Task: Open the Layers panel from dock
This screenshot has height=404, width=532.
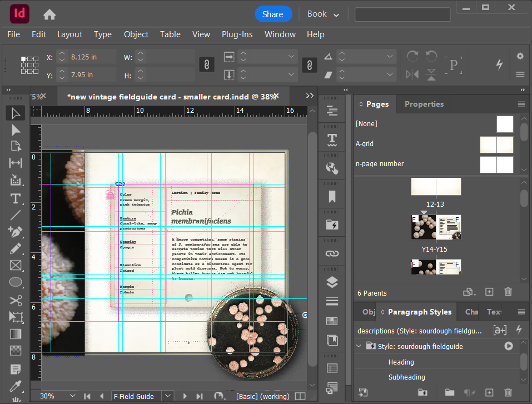Action: [x=332, y=282]
